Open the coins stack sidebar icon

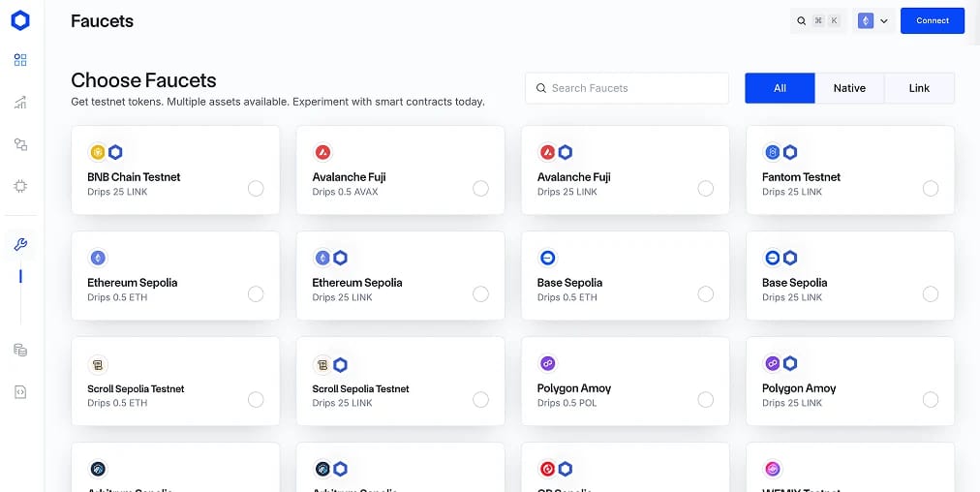20,350
